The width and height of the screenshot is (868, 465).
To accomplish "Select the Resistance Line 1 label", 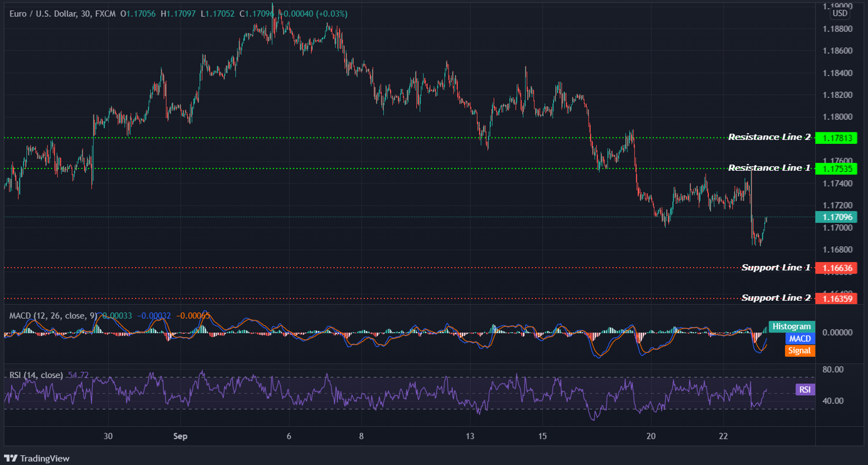I will coord(769,168).
